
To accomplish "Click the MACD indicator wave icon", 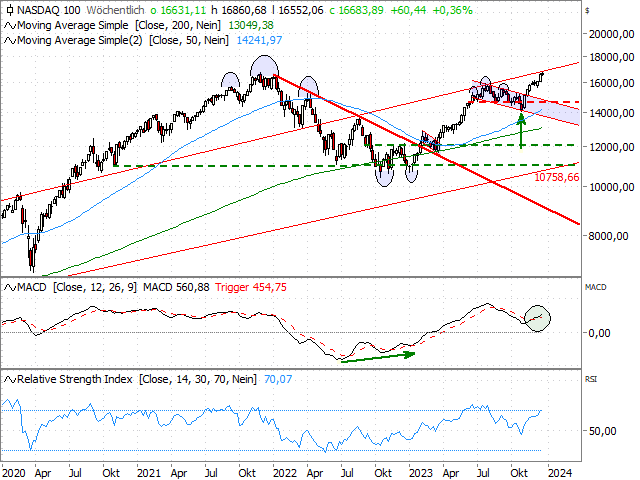I will coord(10,288).
